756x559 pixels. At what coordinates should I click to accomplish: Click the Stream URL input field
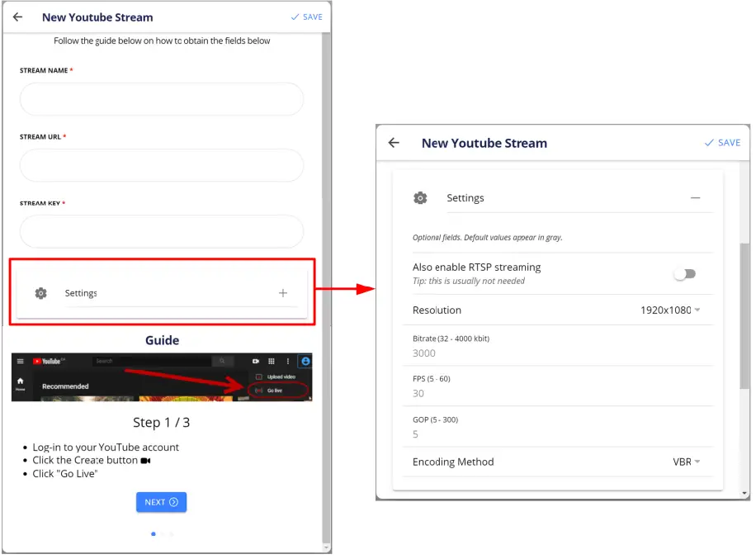[x=162, y=165]
